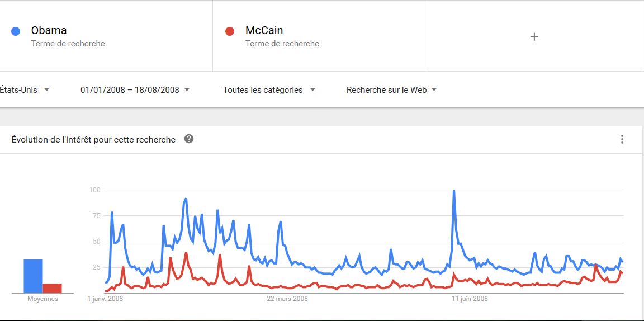The width and height of the screenshot is (644, 321).
Task: Click the Moyennes label under the bars
Action: click(42, 299)
